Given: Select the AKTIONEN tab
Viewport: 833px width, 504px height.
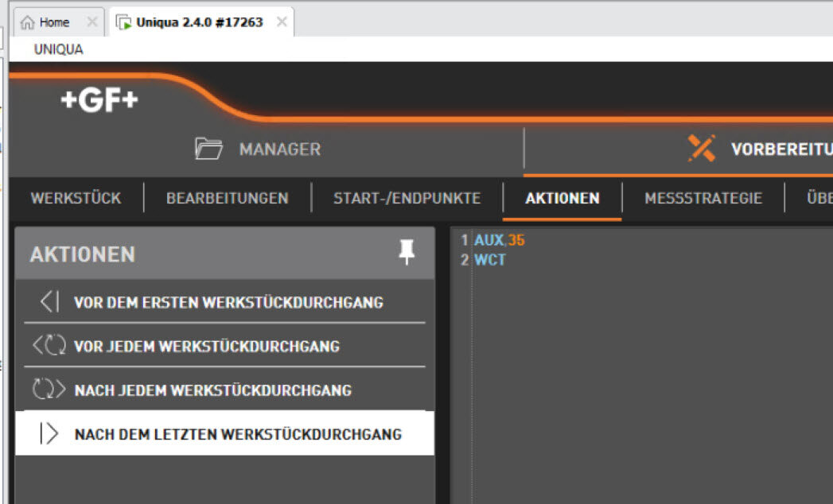Looking at the screenshot, I should click(x=562, y=198).
